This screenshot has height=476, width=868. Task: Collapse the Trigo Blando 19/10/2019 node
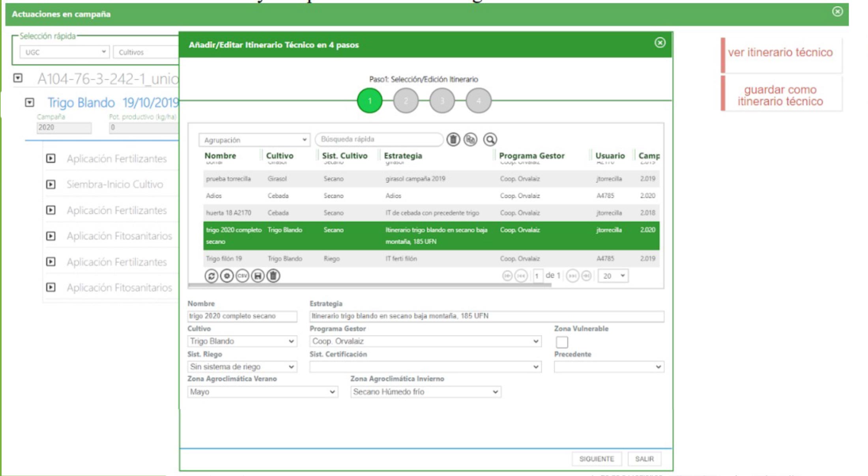[30, 103]
